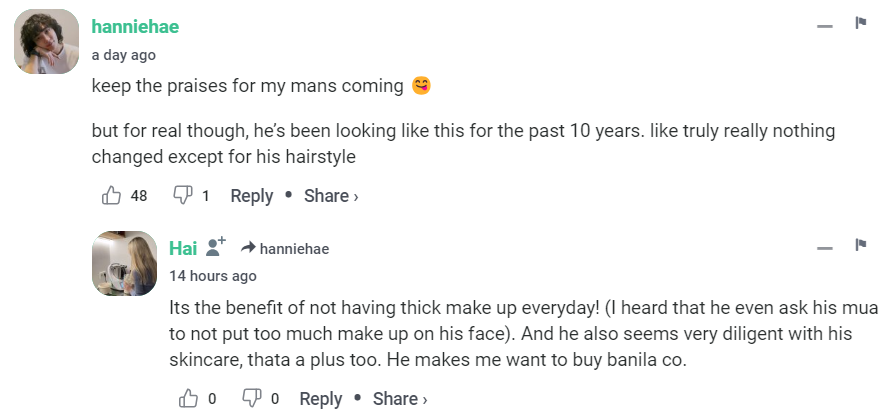Downvote hanniehae's comment
This screenshot has height=420, width=888.
pos(183,195)
